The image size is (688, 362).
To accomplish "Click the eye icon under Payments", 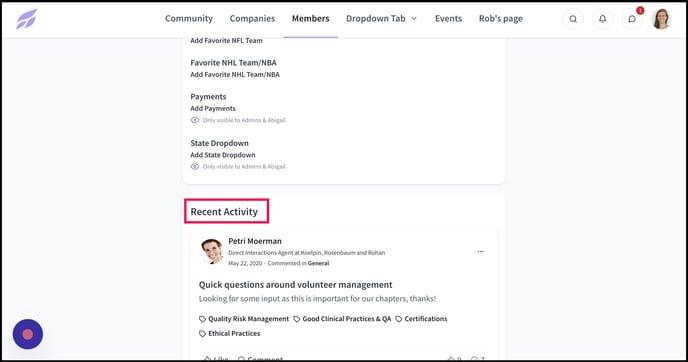I will tap(195, 120).
